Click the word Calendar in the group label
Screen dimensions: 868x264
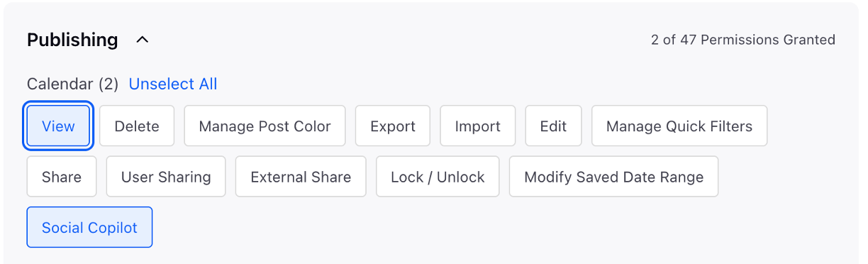(60, 84)
